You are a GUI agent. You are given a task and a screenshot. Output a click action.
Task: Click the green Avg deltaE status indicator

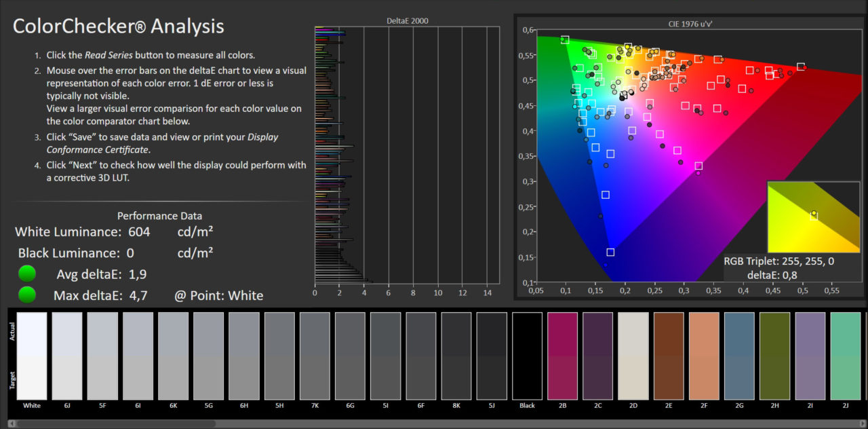pos(27,274)
